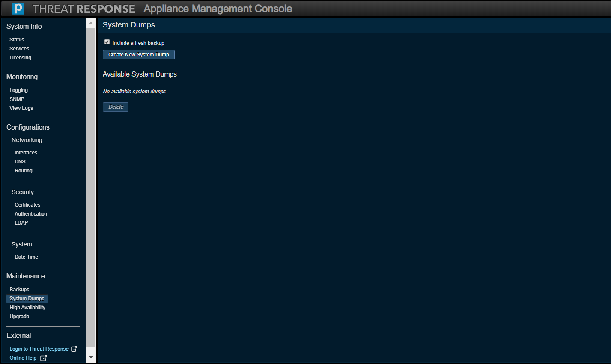Click the Configurations section heading
Viewport: 611px width, 364px height.
(28, 127)
